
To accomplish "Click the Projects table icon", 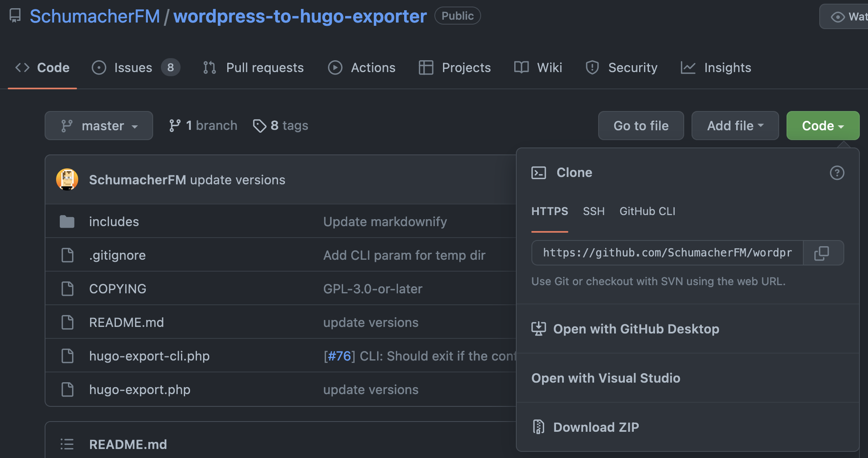I will click(x=426, y=68).
